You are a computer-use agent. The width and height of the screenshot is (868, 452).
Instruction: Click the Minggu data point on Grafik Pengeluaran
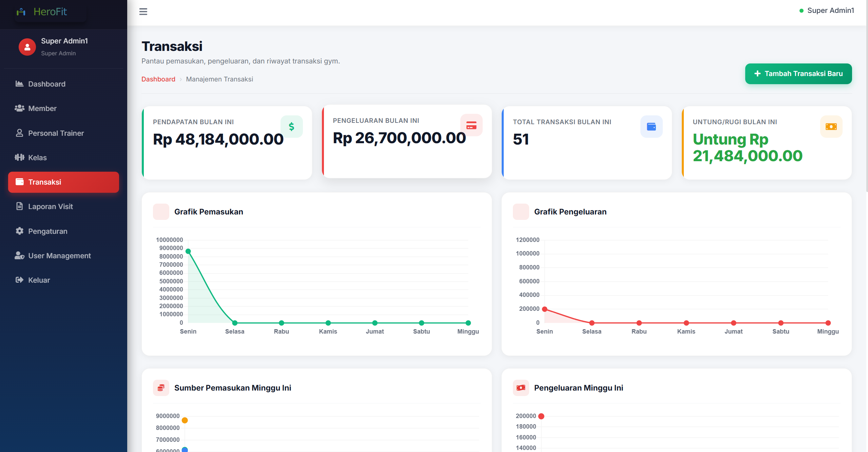[x=828, y=323]
